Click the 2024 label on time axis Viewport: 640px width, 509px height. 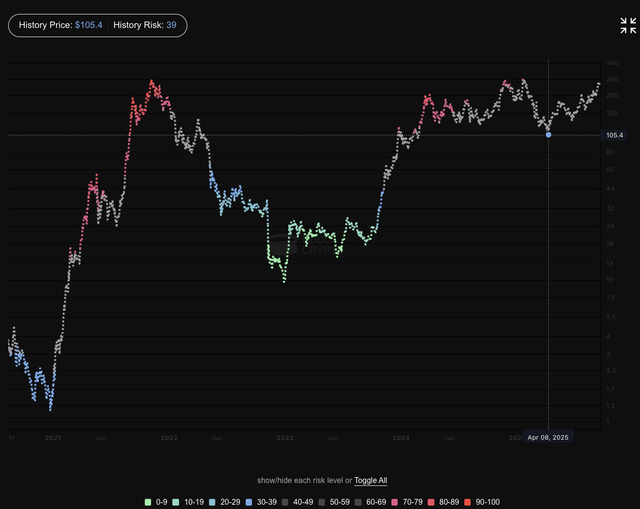pos(400,438)
